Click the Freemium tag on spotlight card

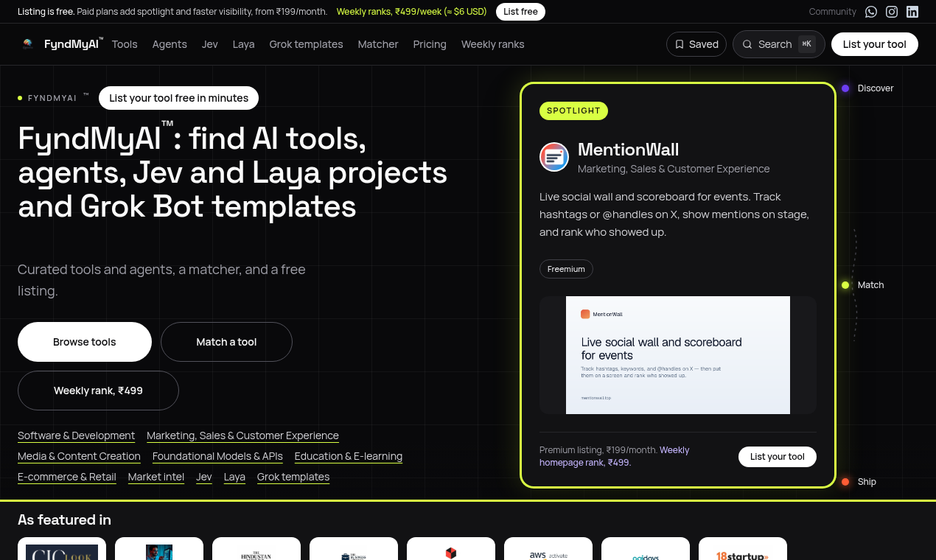click(x=566, y=269)
